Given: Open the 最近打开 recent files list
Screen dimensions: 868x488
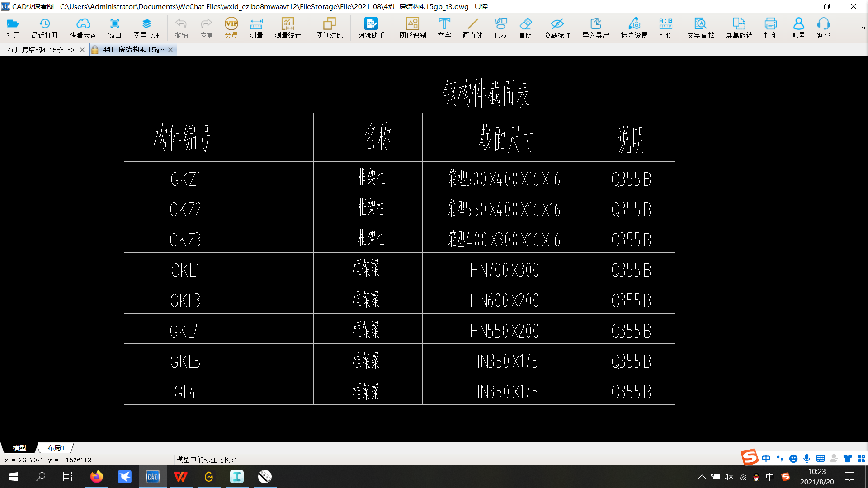Looking at the screenshot, I should click(x=44, y=28).
